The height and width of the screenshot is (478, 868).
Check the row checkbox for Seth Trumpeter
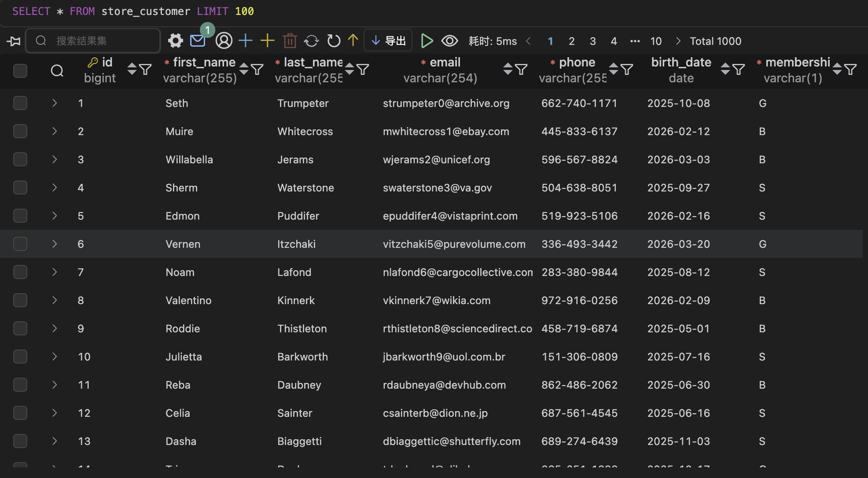click(20, 103)
